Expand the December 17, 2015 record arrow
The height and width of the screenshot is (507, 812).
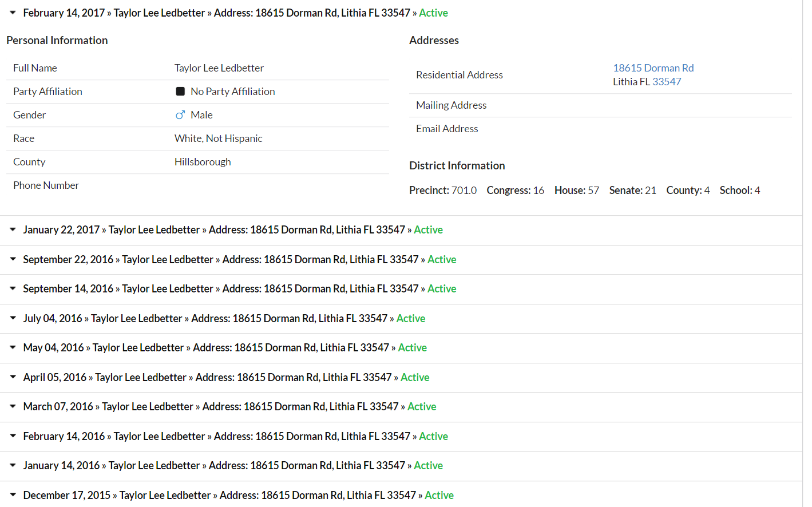(13, 495)
